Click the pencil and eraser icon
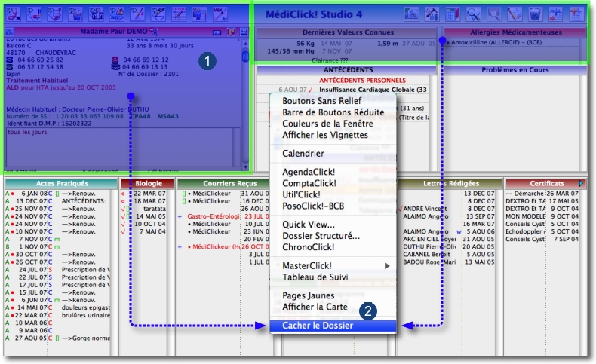 pyautogui.click(x=515, y=14)
